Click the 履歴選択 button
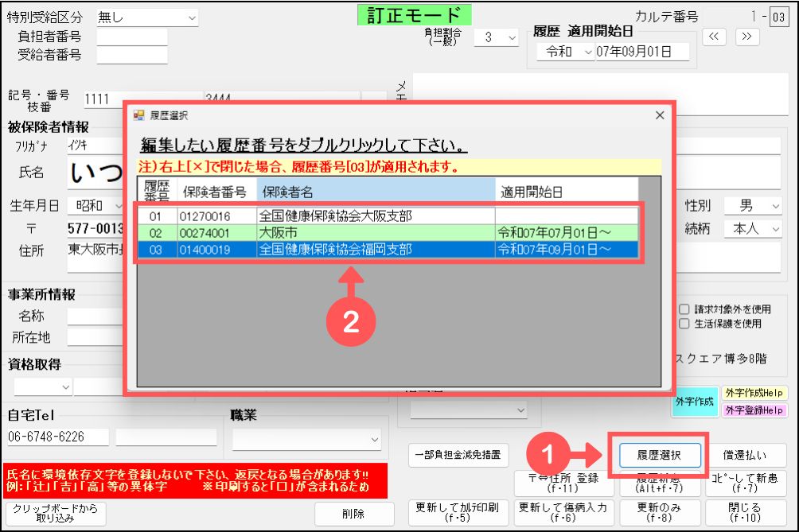Image resolution: width=799 pixels, height=532 pixels. click(x=659, y=456)
